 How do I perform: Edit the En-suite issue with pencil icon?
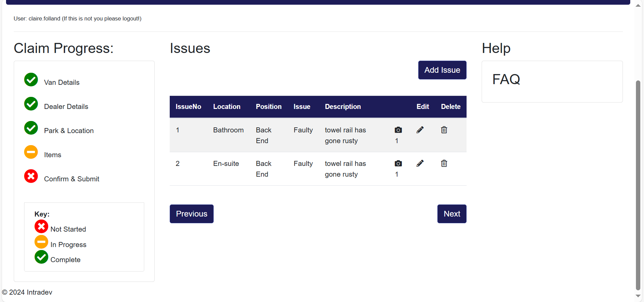(420, 164)
